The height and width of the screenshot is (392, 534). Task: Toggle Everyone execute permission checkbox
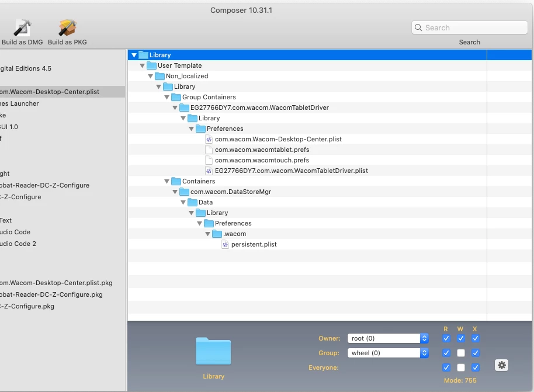coord(476,367)
